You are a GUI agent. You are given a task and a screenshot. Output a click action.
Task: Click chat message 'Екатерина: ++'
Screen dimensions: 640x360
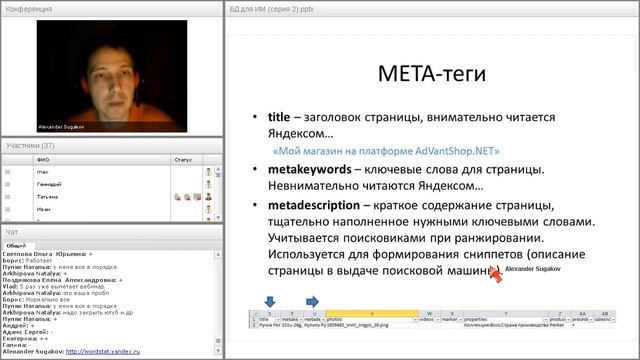[x=25, y=339]
